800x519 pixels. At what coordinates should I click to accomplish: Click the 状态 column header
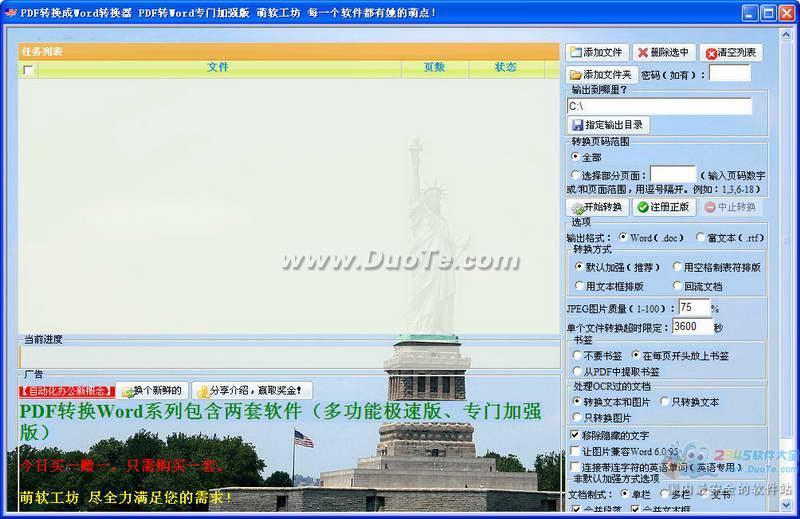point(506,67)
